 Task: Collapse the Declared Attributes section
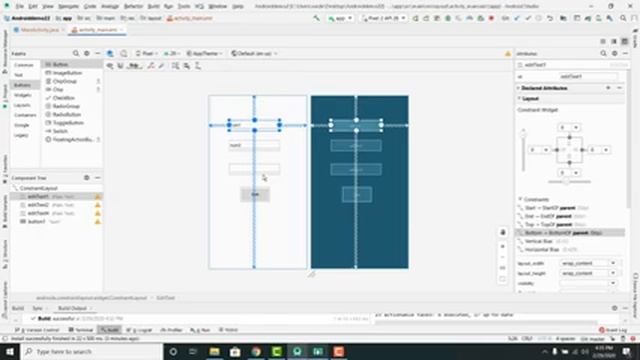click(x=518, y=88)
